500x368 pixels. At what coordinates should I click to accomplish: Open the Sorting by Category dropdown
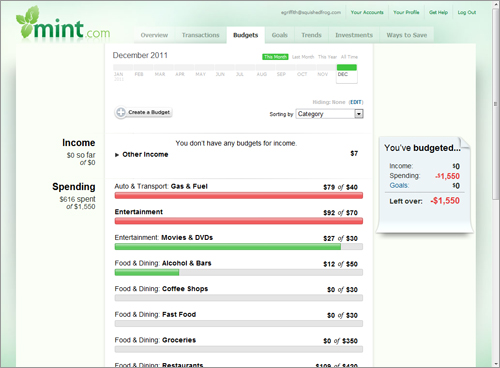coord(329,114)
